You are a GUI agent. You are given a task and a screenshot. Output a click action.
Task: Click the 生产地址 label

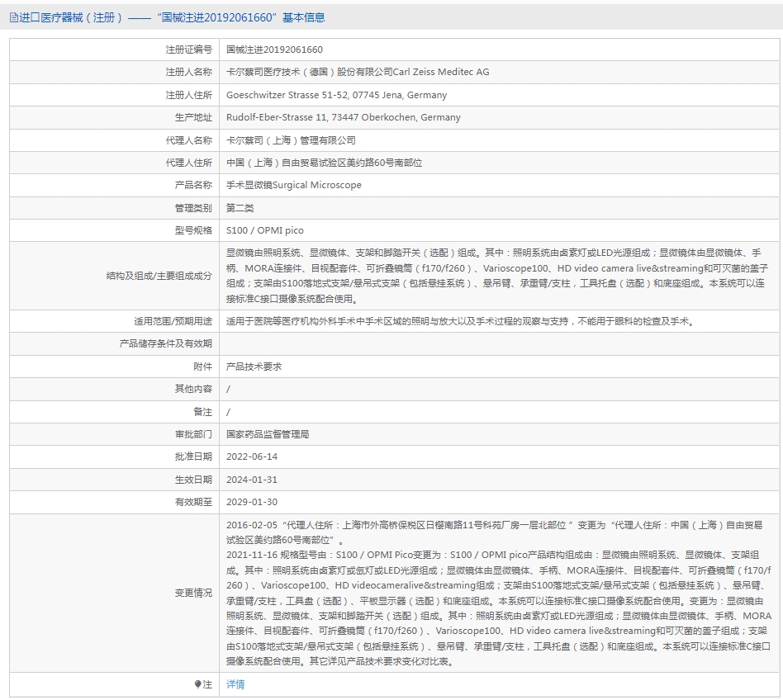tap(193, 117)
